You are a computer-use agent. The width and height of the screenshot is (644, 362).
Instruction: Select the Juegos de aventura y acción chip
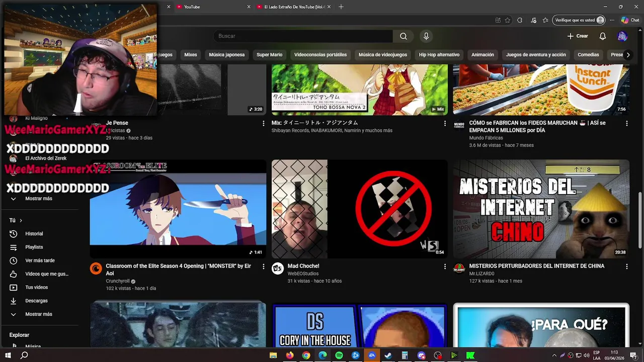(536, 55)
